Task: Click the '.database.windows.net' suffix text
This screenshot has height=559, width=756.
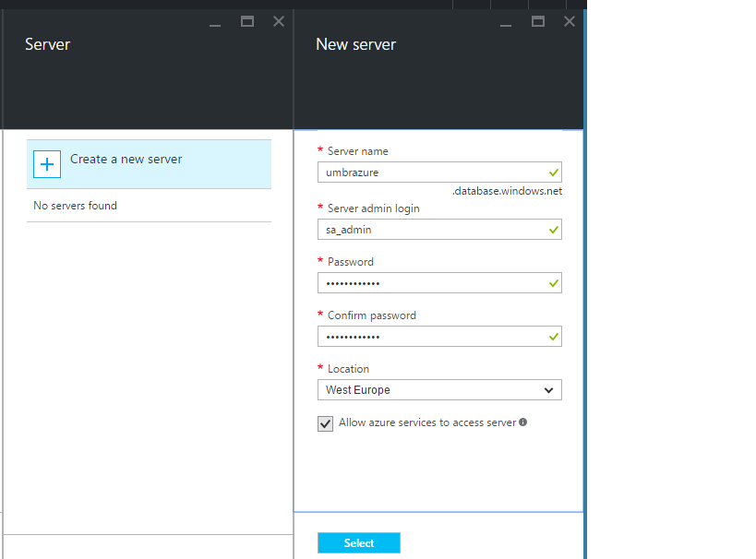Action: 507,191
